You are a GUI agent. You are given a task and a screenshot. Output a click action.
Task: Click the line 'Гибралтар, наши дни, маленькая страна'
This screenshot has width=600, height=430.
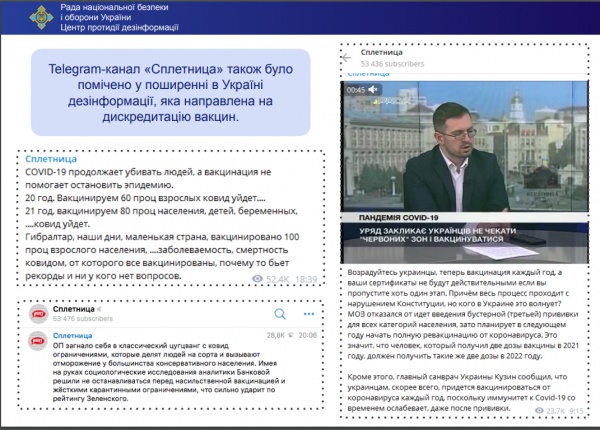(x=162, y=237)
